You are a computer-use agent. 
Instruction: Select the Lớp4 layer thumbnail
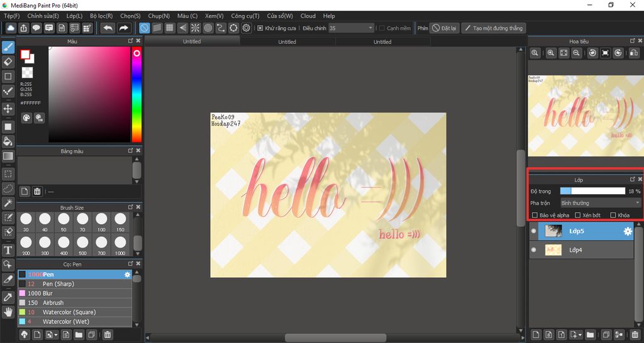pos(553,250)
